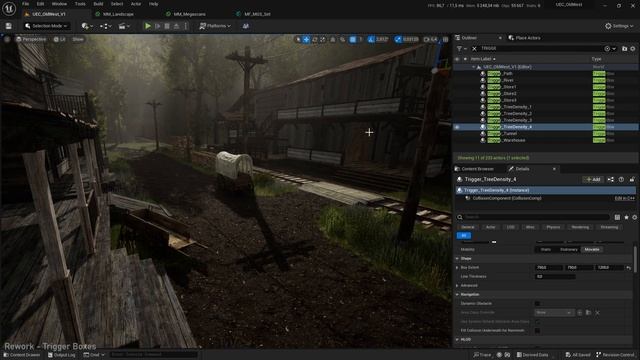
Task: Select Trigger_Warehouse in the Outliner
Action: coord(506,140)
